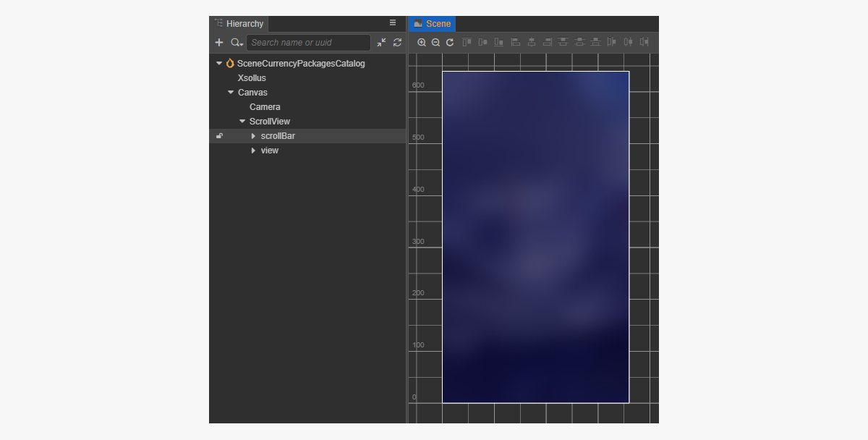Expand the view node
This screenshot has width=868, height=440.
(x=253, y=151)
